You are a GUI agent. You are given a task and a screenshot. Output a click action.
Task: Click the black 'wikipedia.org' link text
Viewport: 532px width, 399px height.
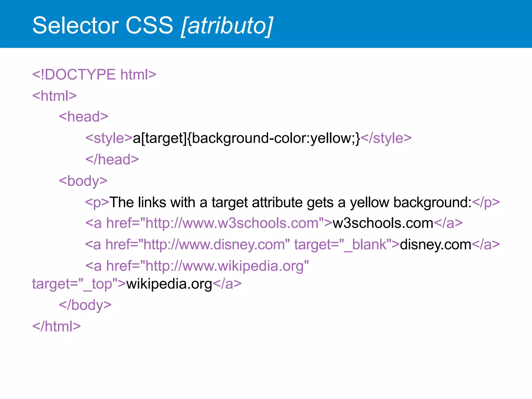pyautogui.click(x=169, y=284)
